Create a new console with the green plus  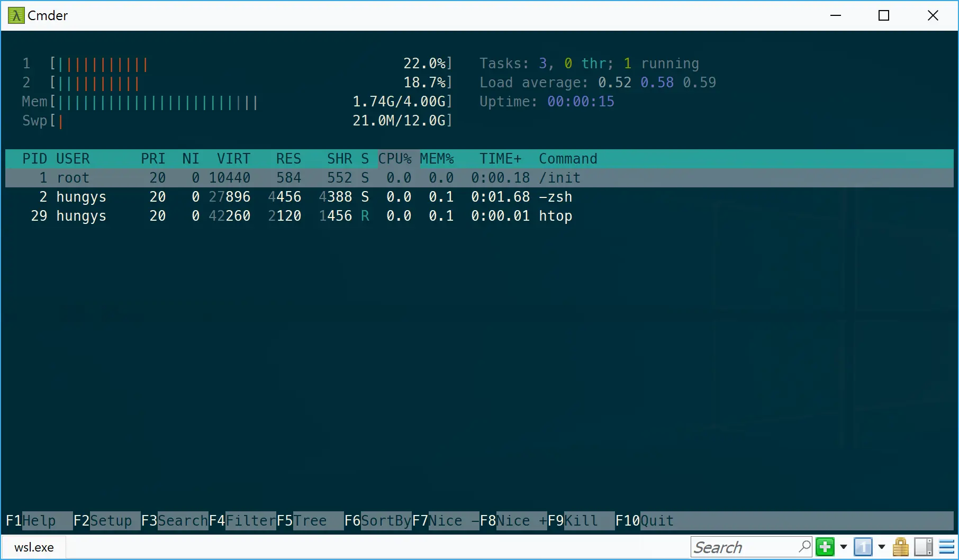(x=825, y=547)
